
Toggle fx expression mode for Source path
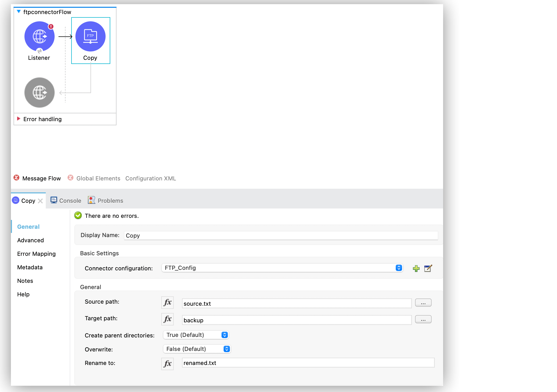point(167,303)
